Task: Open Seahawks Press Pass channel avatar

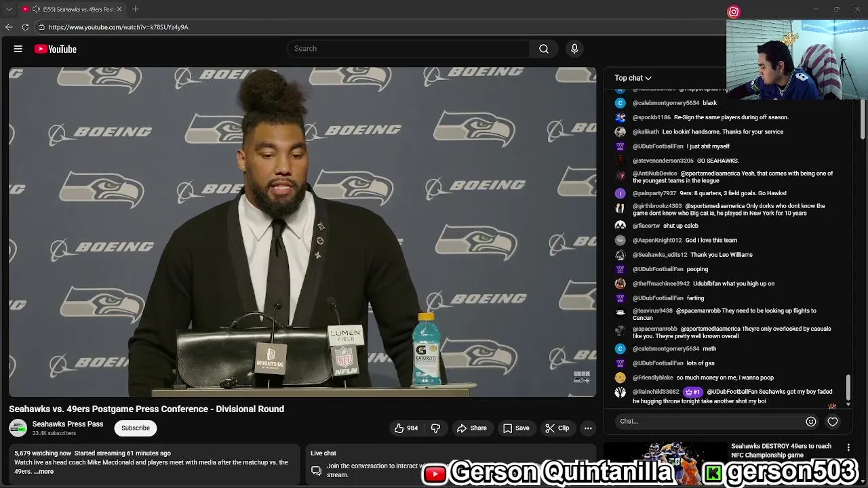Action: (18, 428)
